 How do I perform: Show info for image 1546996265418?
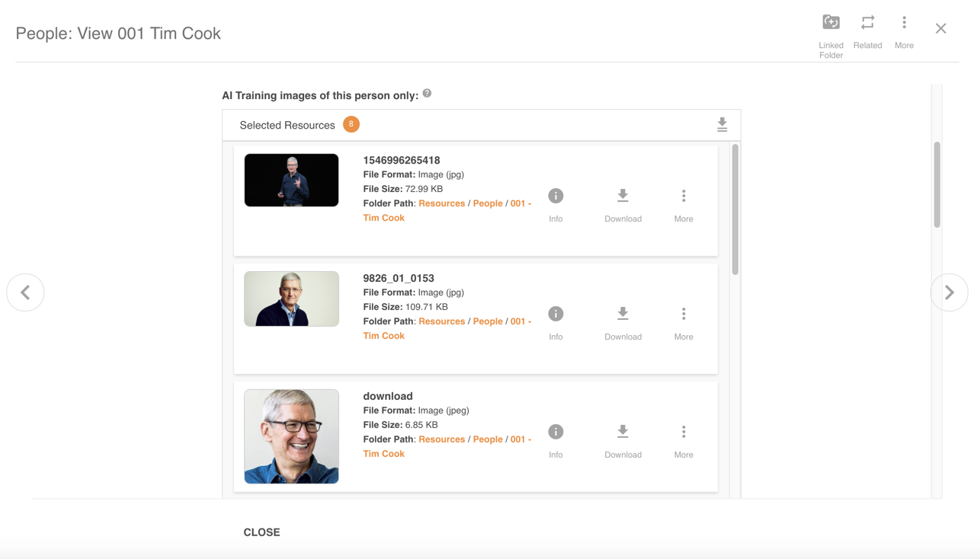coord(556,196)
